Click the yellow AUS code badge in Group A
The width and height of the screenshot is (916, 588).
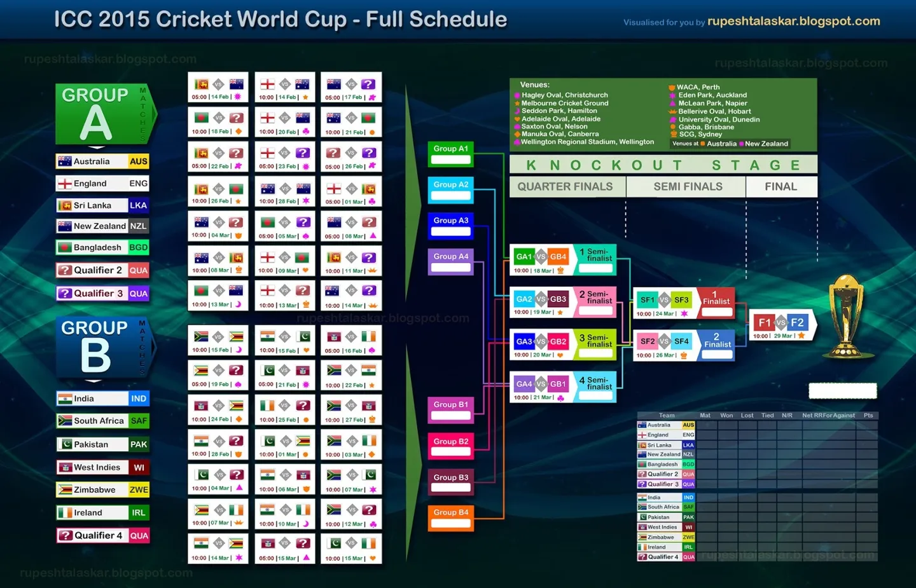(x=139, y=161)
